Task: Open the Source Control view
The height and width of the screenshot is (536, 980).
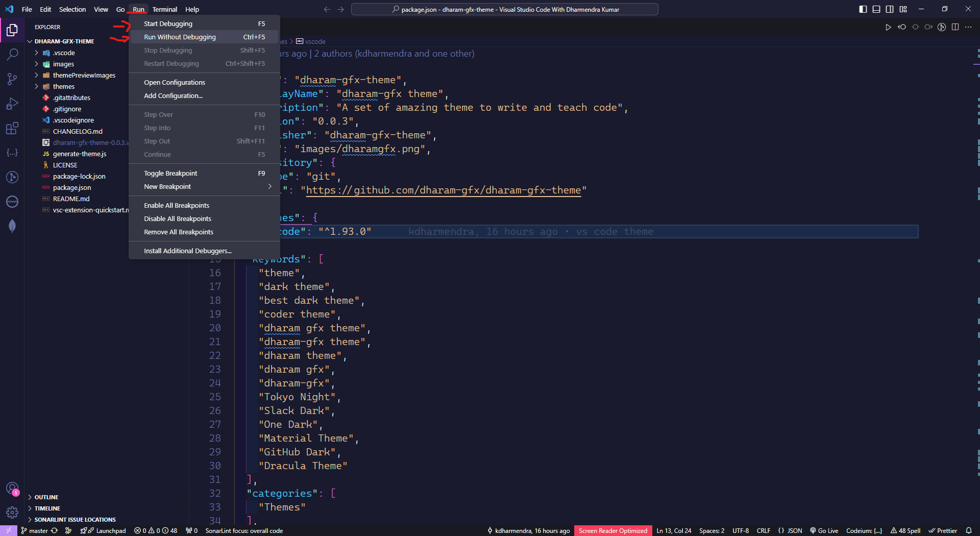Action: 12,79
